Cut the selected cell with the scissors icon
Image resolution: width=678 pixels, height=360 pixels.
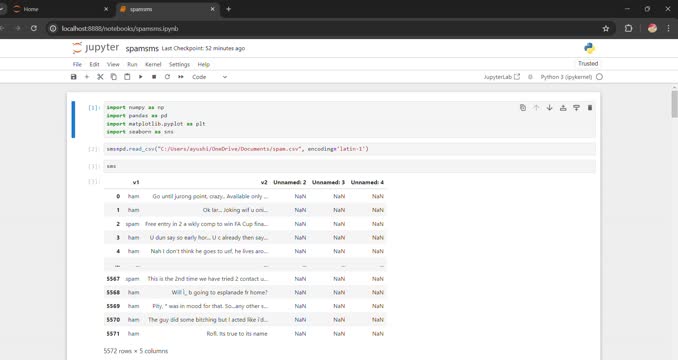point(100,77)
